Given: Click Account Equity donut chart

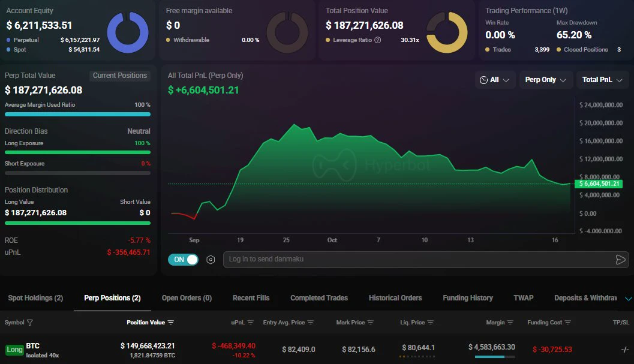Looking at the screenshot, I should pyautogui.click(x=128, y=32).
